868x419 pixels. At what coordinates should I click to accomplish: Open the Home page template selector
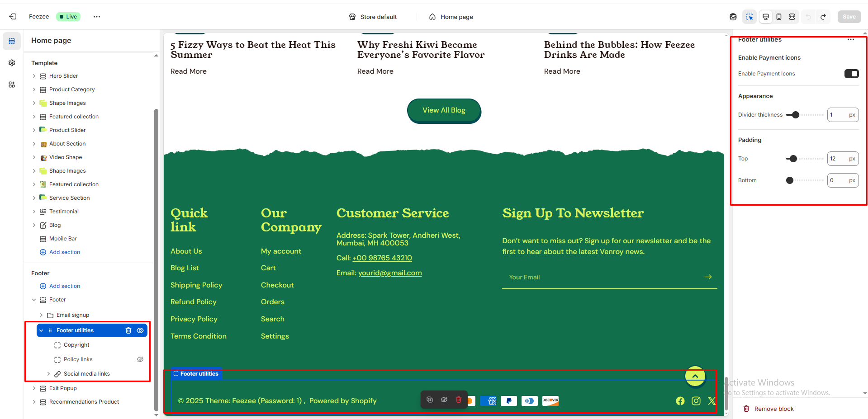[451, 17]
